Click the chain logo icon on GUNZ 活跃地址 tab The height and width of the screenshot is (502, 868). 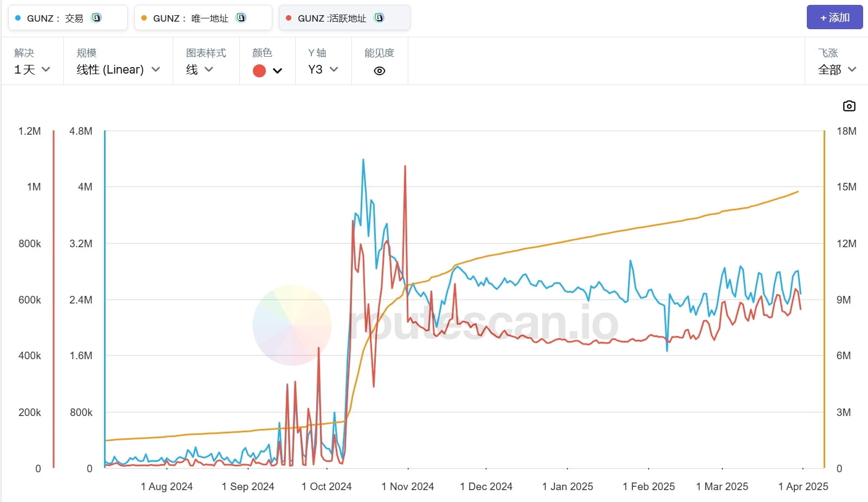coord(379,18)
